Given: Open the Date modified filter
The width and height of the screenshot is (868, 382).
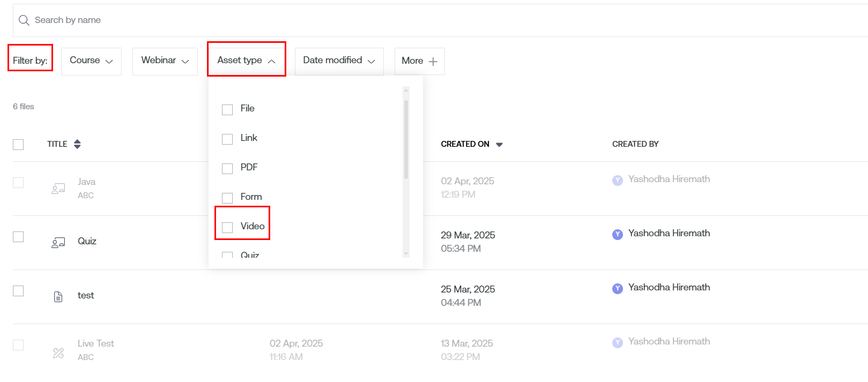Looking at the screenshot, I should point(339,61).
